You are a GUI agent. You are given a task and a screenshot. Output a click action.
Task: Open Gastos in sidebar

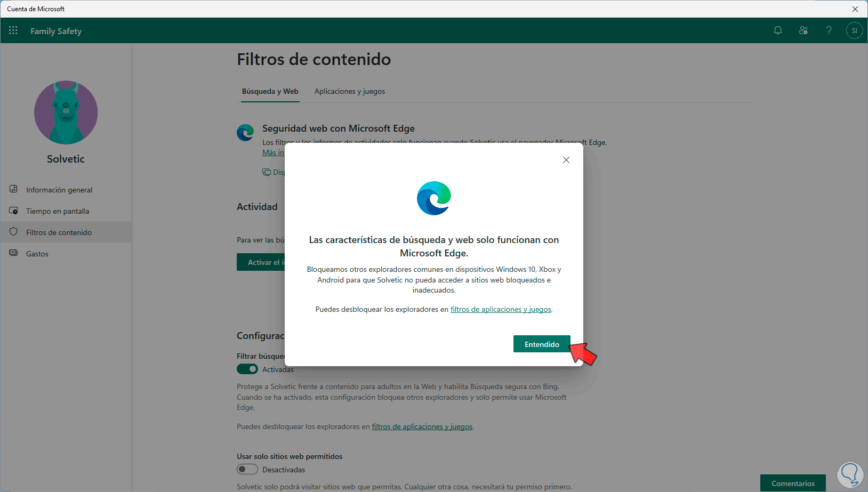(66, 254)
